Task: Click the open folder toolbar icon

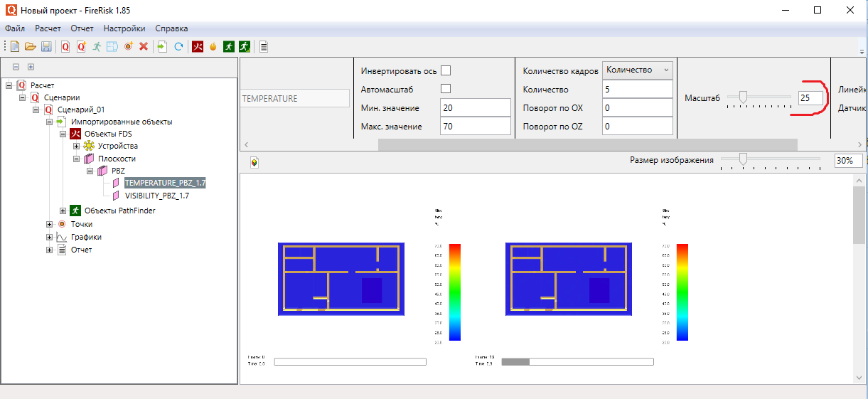Action: (31, 46)
